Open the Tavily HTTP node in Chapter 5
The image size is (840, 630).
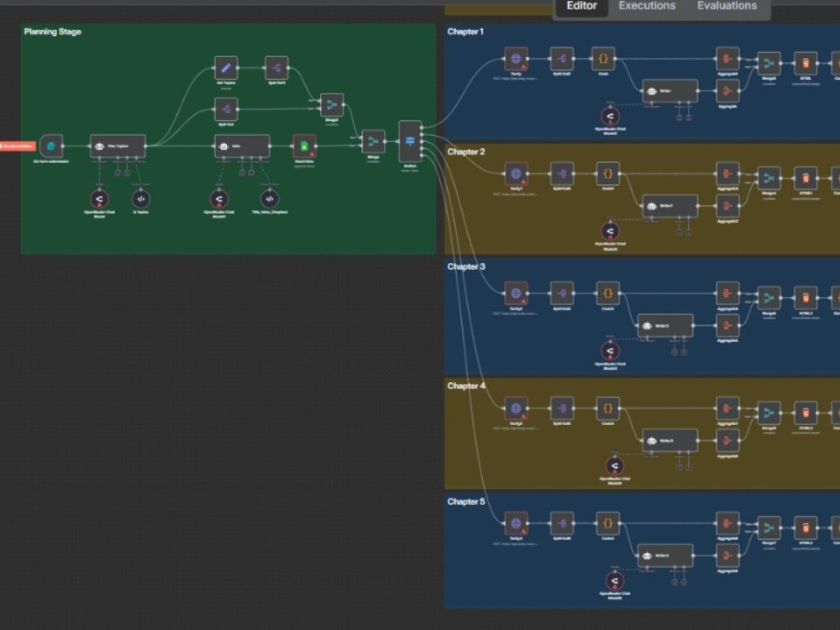pos(516,522)
